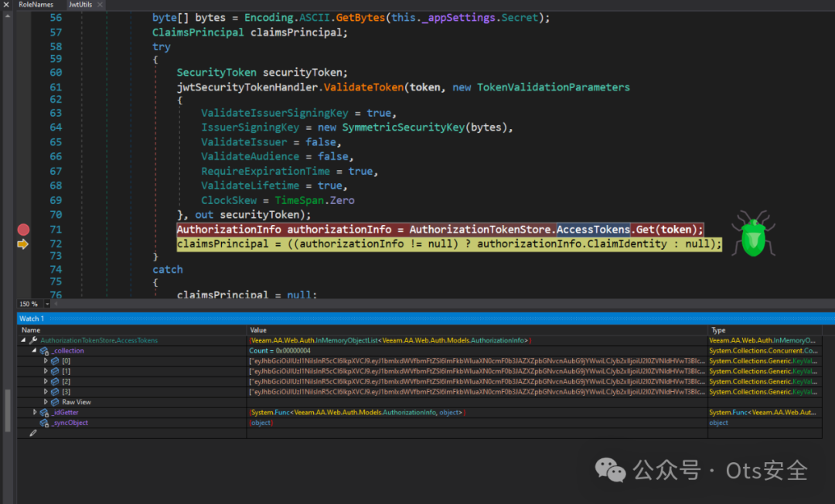The height and width of the screenshot is (504, 835).
Task: Click the cube icon for item [2]
Action: [55, 382]
